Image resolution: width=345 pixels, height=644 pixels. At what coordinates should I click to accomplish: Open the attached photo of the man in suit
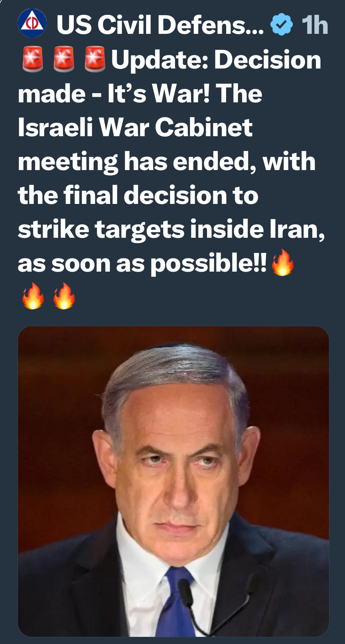click(x=173, y=481)
